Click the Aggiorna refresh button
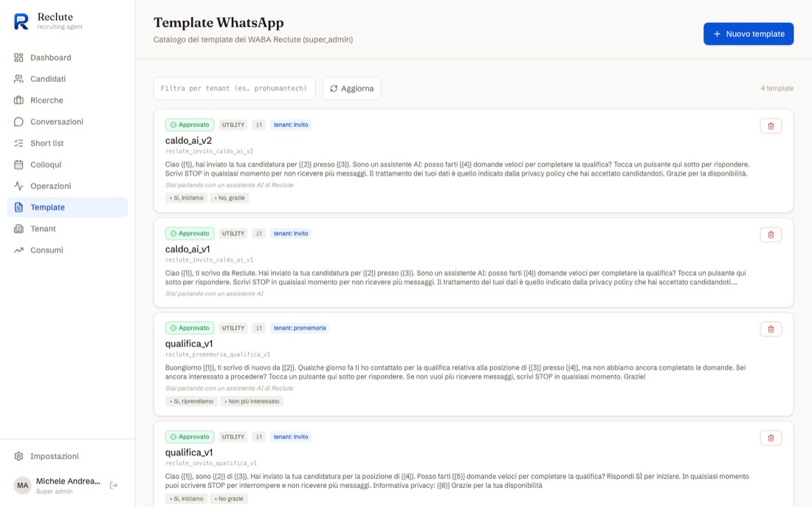The height and width of the screenshot is (507, 812). point(352,89)
